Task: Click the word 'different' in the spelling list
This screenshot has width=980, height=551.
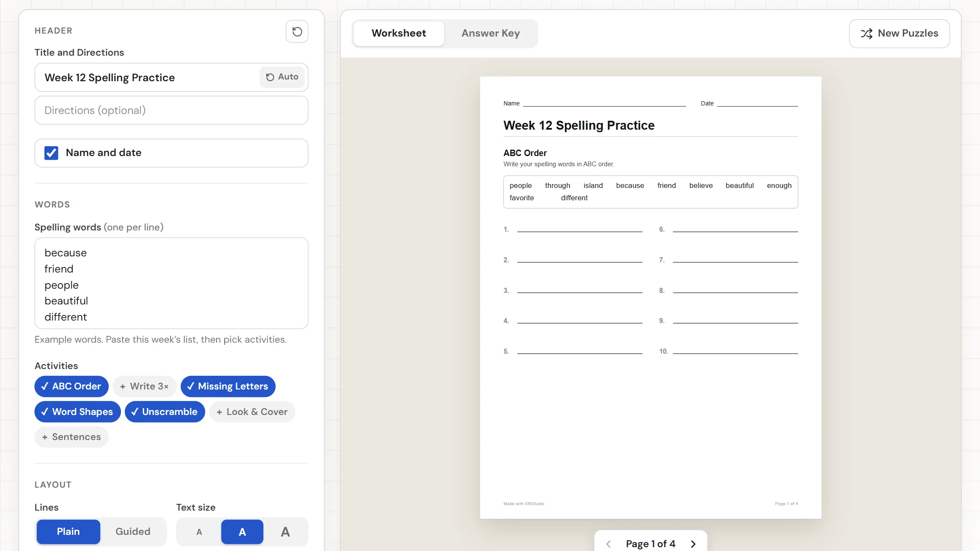Action: pos(66,317)
